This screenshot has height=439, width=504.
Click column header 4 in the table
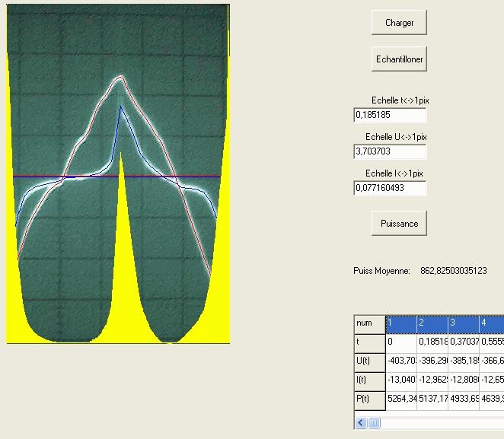click(491, 323)
